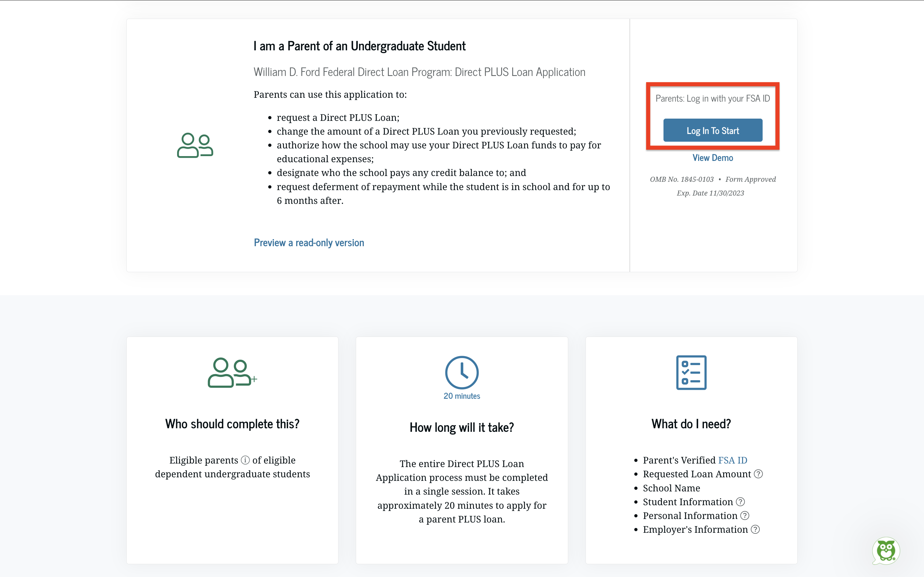This screenshot has height=577, width=924.
Task: Click Parents: Log in with your FSA ID text
Action: point(713,98)
